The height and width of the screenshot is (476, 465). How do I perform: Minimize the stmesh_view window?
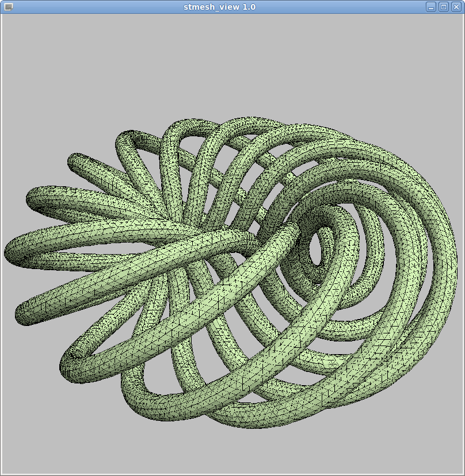pos(431,7)
